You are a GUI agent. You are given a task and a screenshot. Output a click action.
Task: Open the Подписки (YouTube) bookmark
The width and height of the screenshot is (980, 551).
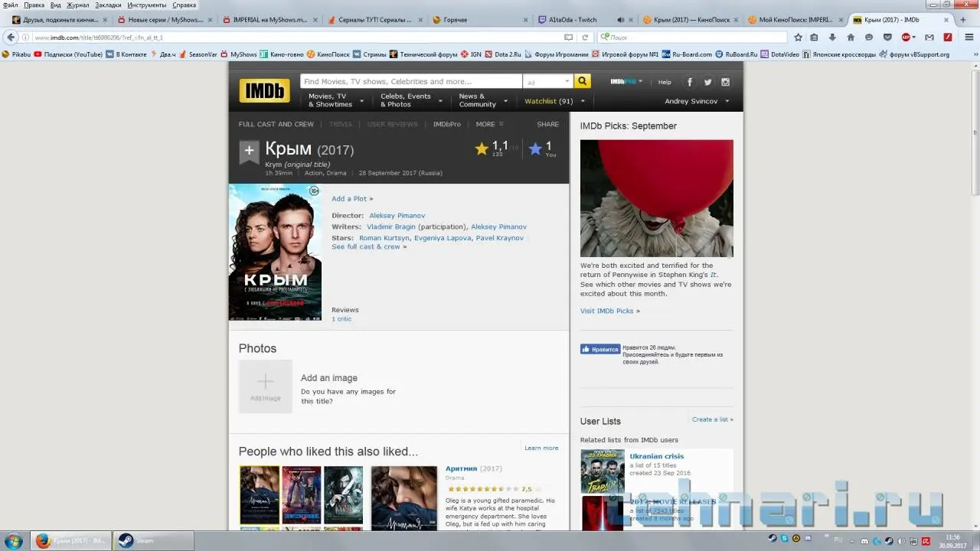[x=67, y=54]
